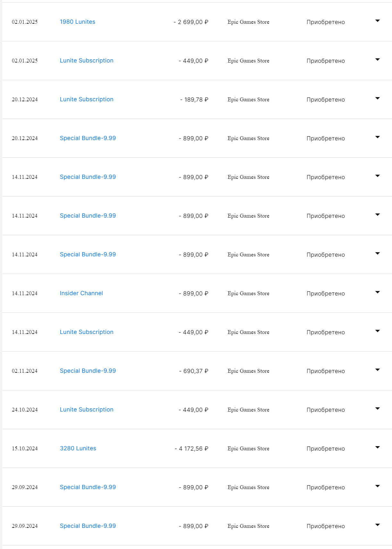392x549 pixels.
Task: Open the 02.01.2025 Lunite Subscription link
Action: click(x=87, y=61)
